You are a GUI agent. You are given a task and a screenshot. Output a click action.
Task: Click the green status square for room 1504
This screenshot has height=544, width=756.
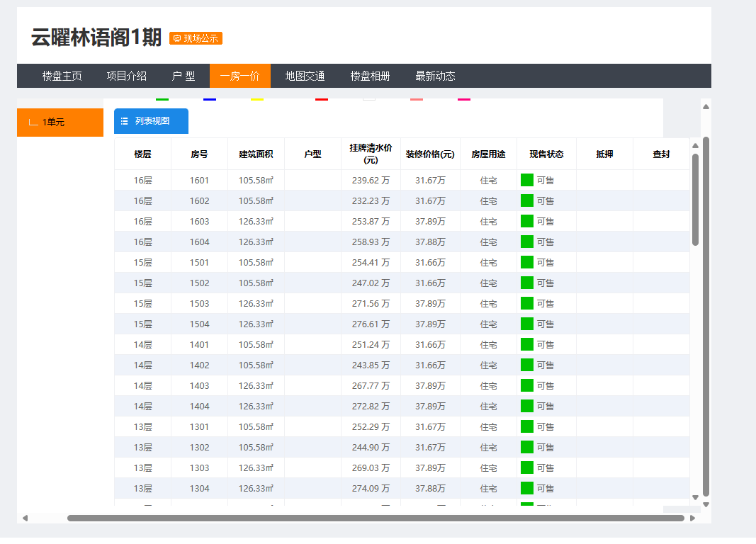click(527, 324)
